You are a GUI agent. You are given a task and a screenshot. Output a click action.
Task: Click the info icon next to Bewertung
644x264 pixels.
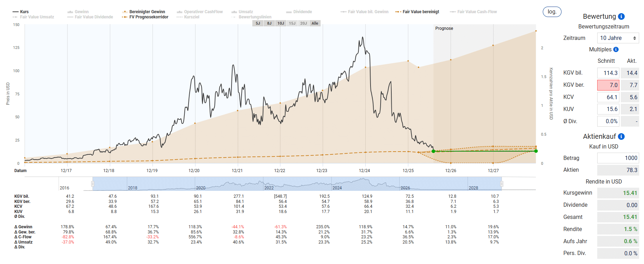pyautogui.click(x=621, y=16)
